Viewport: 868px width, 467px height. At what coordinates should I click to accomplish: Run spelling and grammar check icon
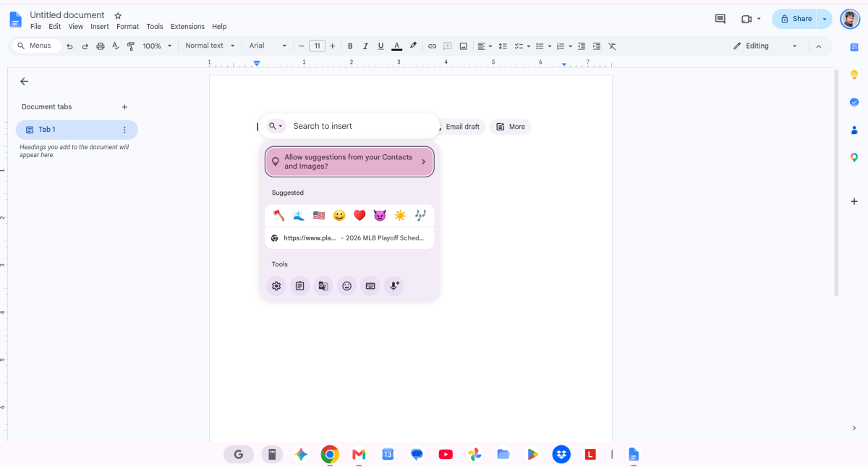(x=116, y=46)
